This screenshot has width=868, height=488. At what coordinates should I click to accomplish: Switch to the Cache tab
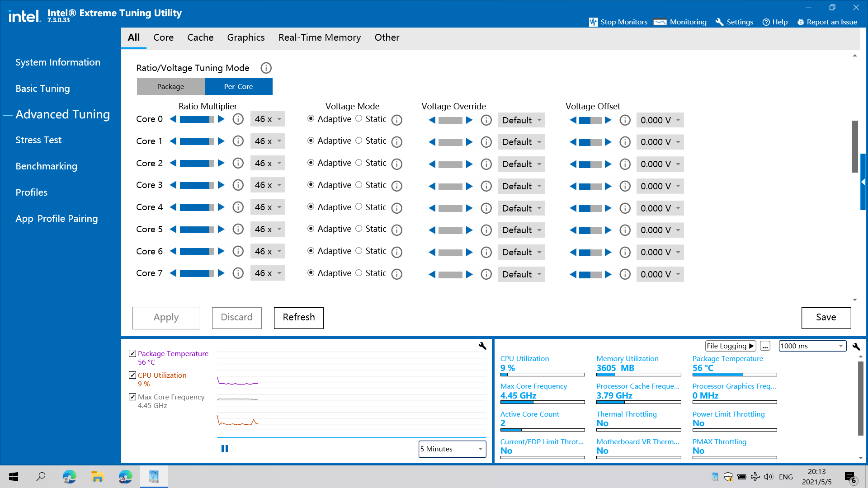point(200,38)
